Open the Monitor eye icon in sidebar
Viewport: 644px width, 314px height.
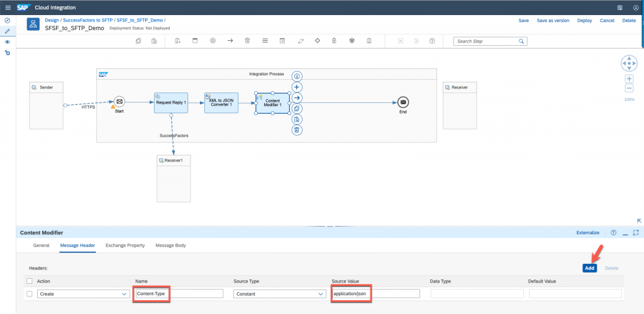(7, 42)
